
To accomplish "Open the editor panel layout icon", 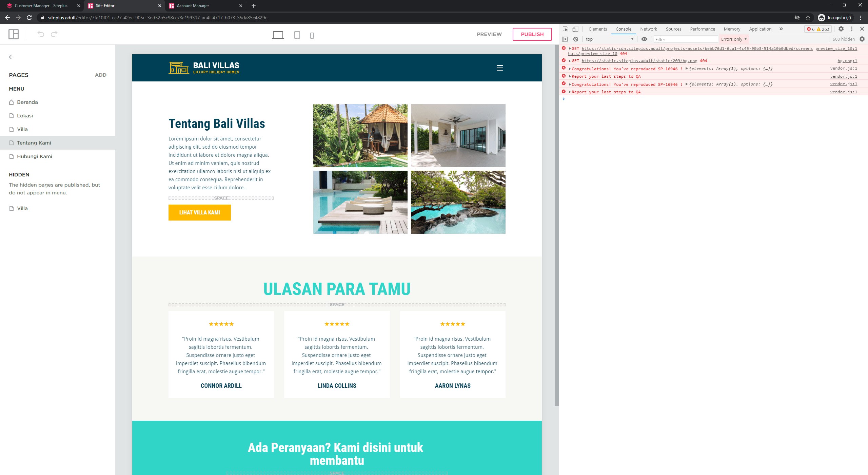I will (x=14, y=34).
